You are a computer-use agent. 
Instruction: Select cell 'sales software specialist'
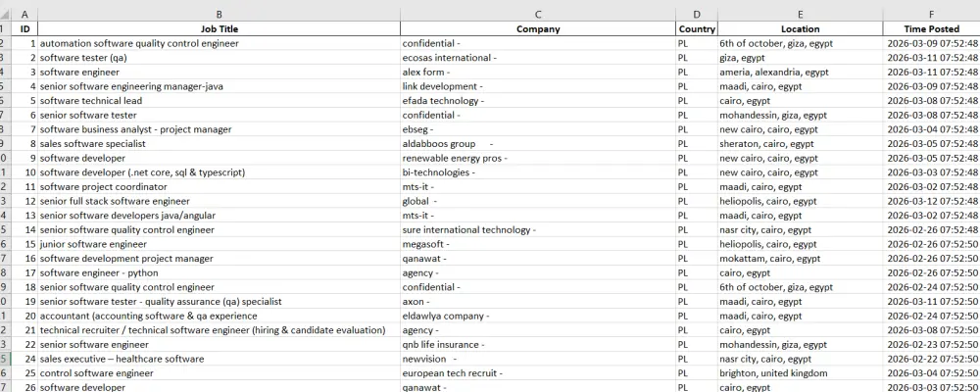[x=220, y=144]
